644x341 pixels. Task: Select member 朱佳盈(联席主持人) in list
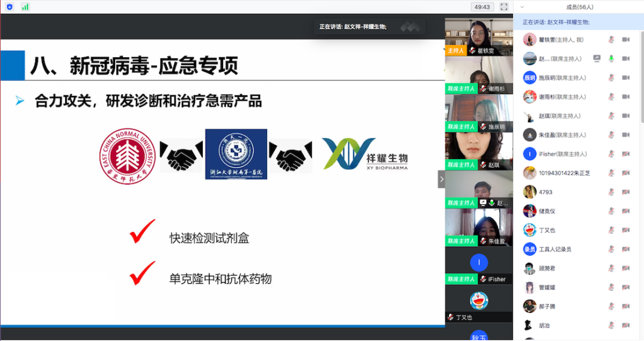coord(577,135)
